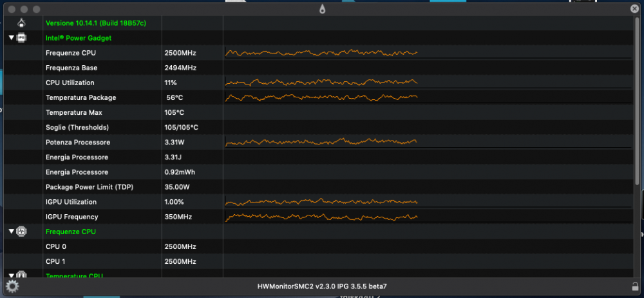Close the window with the red traffic-light button

pyautogui.click(x=12, y=9)
